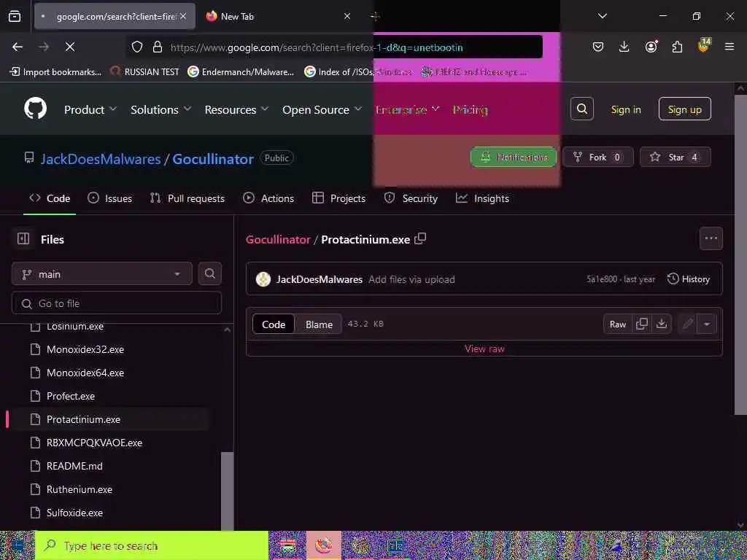Open the edit options dropdown arrow
Image resolution: width=747 pixels, height=560 pixels.
(706, 324)
